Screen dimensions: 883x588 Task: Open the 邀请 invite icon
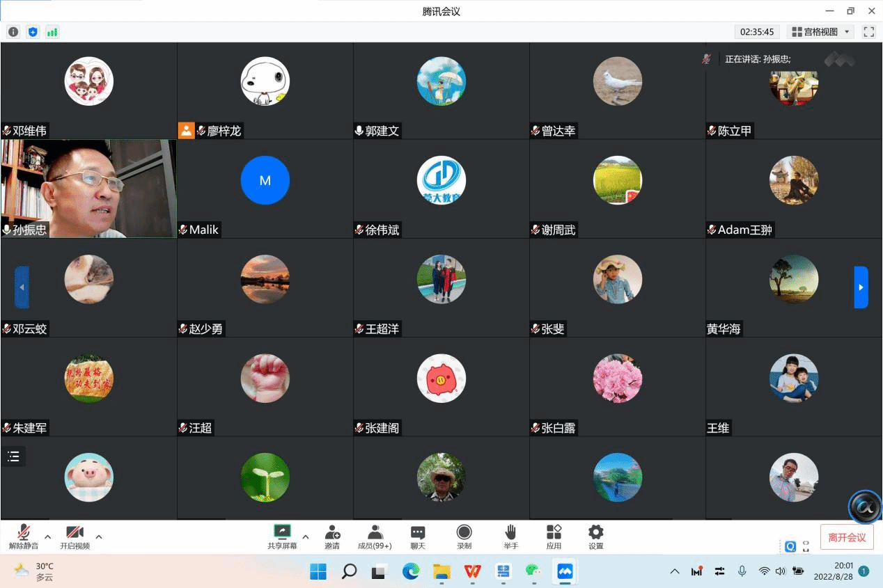(x=332, y=537)
